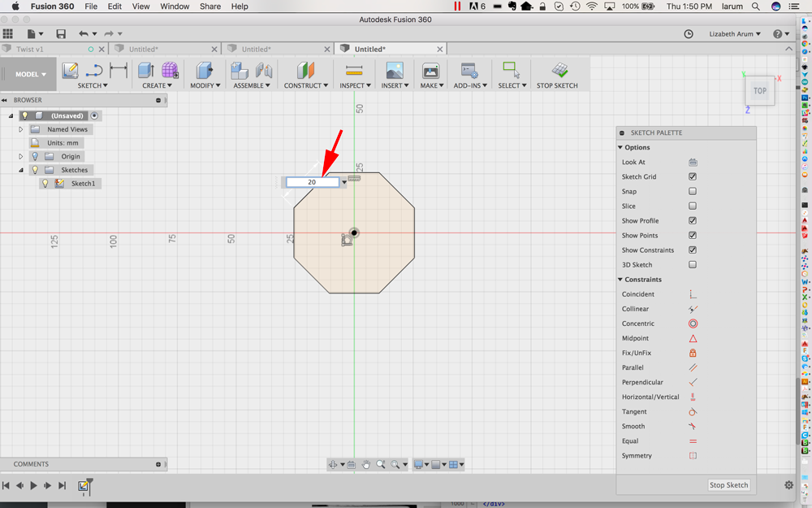This screenshot has height=508, width=812.
Task: Collapse the Constraints section in palette
Action: (x=620, y=280)
